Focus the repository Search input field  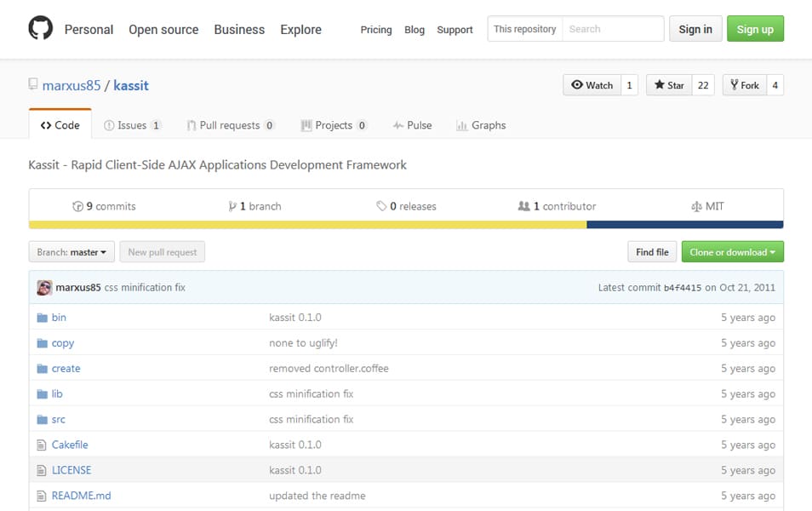612,29
